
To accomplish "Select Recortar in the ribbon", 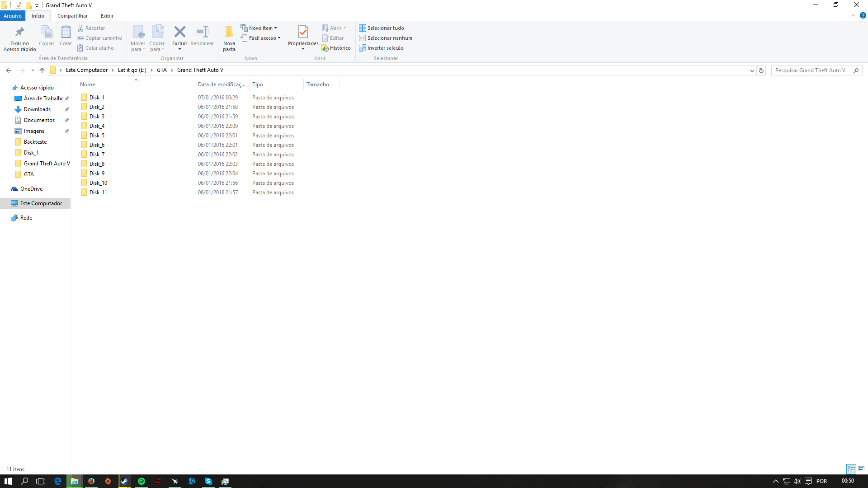I will (x=91, y=28).
